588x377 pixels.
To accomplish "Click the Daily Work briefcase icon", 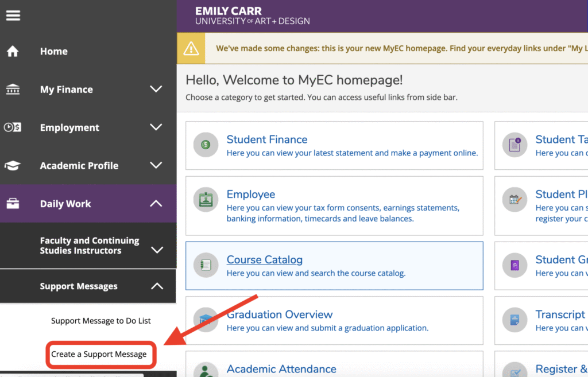I will tap(13, 204).
